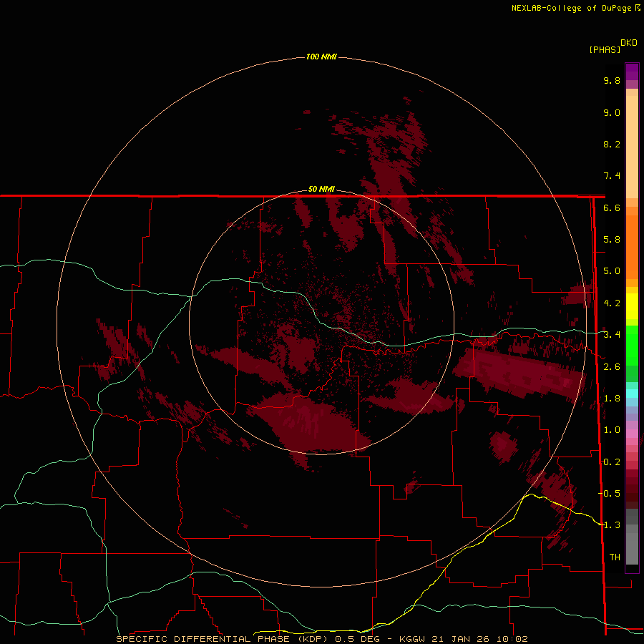Click the 9.8 value on the scale
Image resolution: width=644 pixels, height=644 pixels.
(x=612, y=80)
